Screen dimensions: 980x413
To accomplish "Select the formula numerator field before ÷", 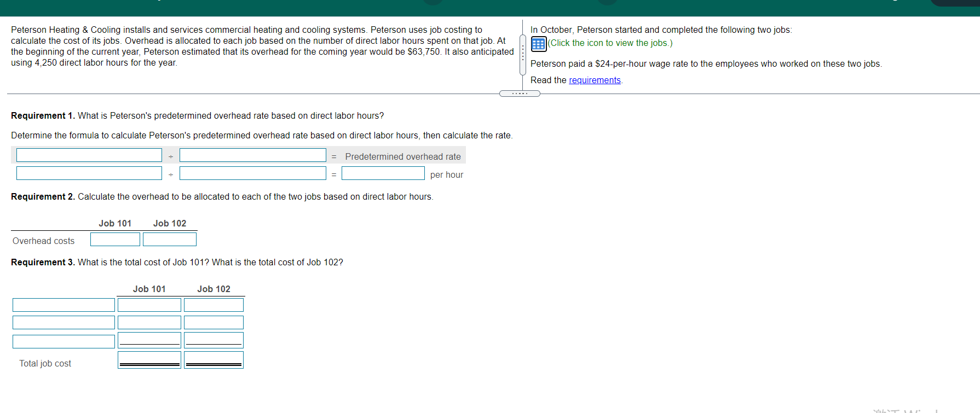I will (89, 155).
